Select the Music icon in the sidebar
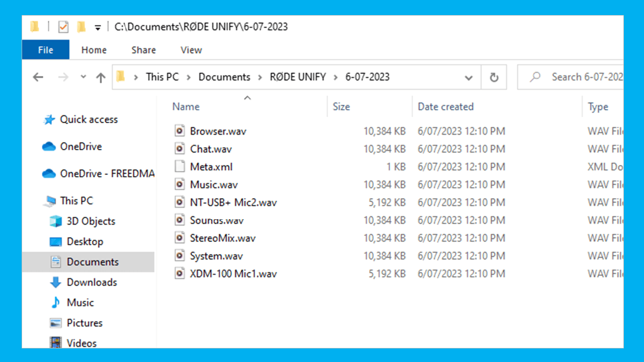 pyautogui.click(x=55, y=302)
